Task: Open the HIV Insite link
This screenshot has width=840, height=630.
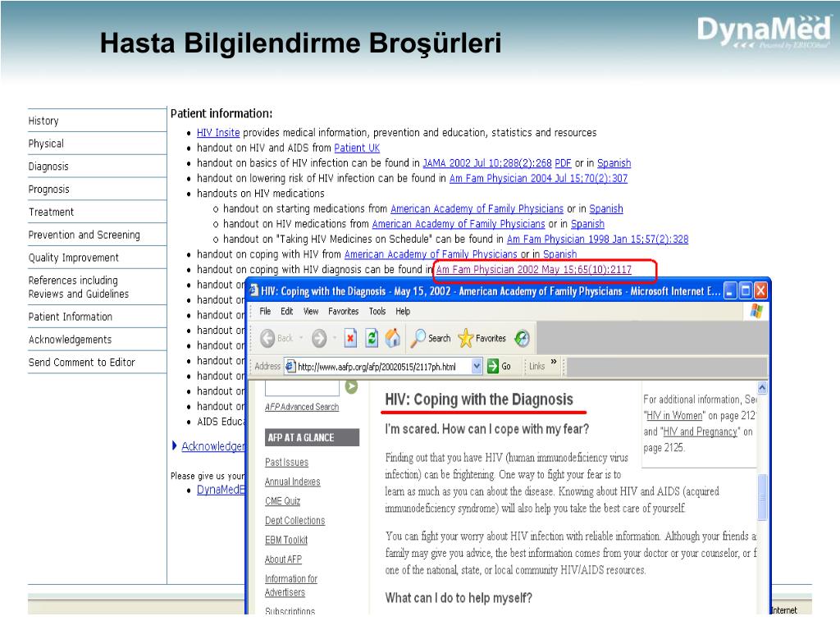Action: tap(218, 132)
